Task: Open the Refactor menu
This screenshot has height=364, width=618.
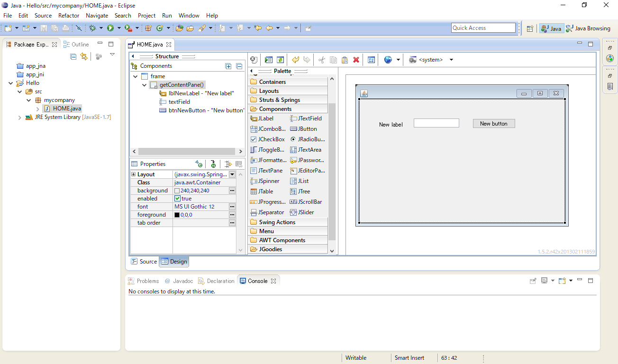Action: pyautogui.click(x=69, y=15)
